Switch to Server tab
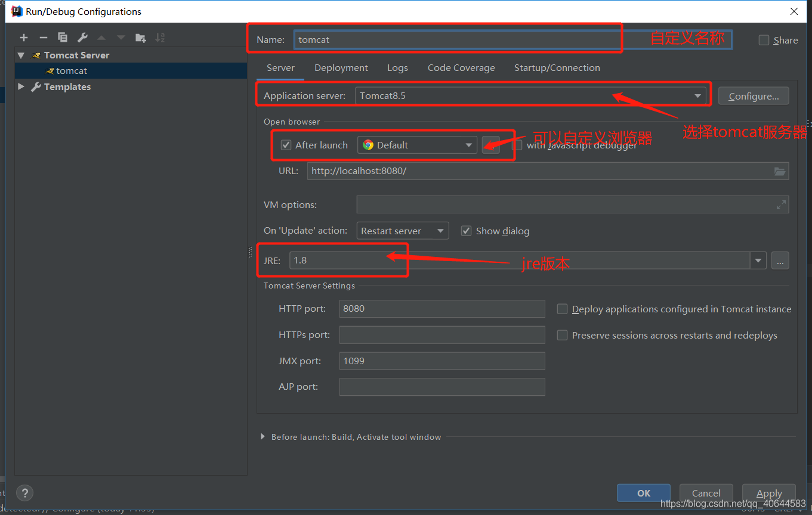The width and height of the screenshot is (812, 515). 280,68
